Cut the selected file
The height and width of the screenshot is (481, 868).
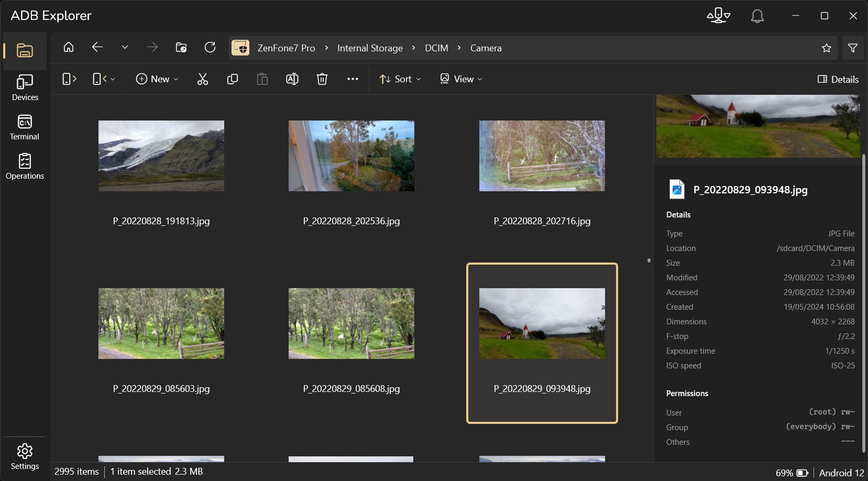203,79
